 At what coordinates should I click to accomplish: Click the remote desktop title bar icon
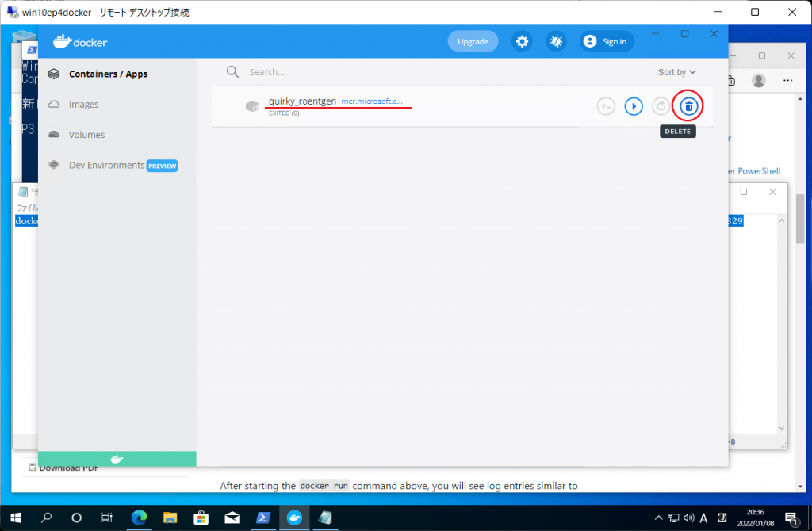pyautogui.click(x=13, y=11)
